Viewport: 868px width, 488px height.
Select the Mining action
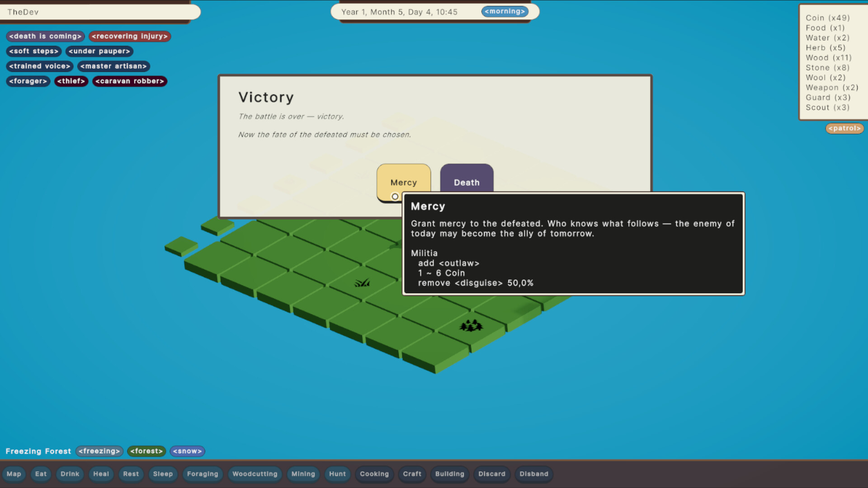point(303,474)
